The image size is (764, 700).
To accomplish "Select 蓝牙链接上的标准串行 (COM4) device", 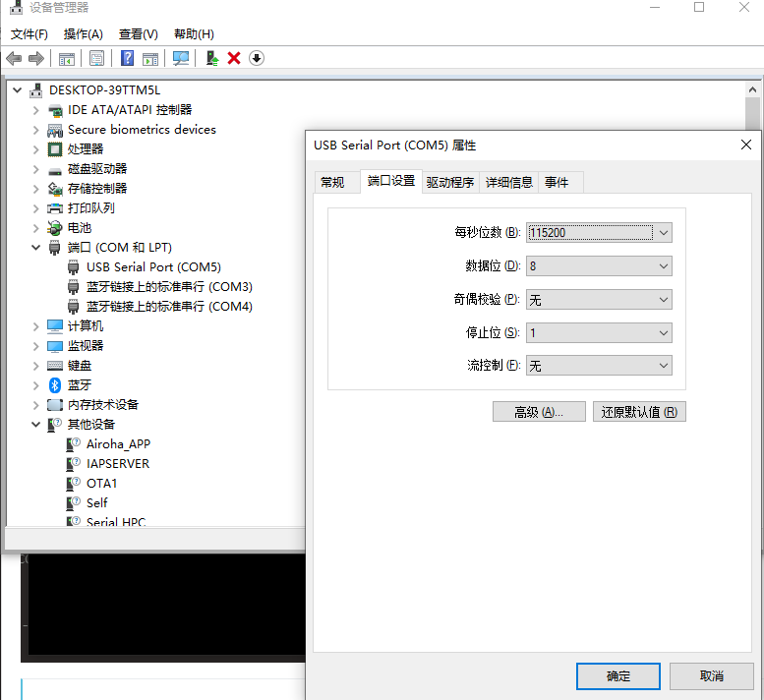I will pyautogui.click(x=169, y=307).
